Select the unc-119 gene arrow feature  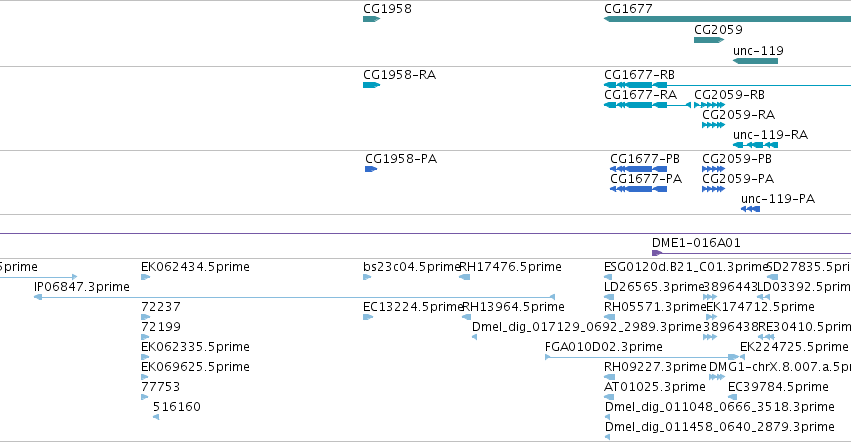point(755,61)
